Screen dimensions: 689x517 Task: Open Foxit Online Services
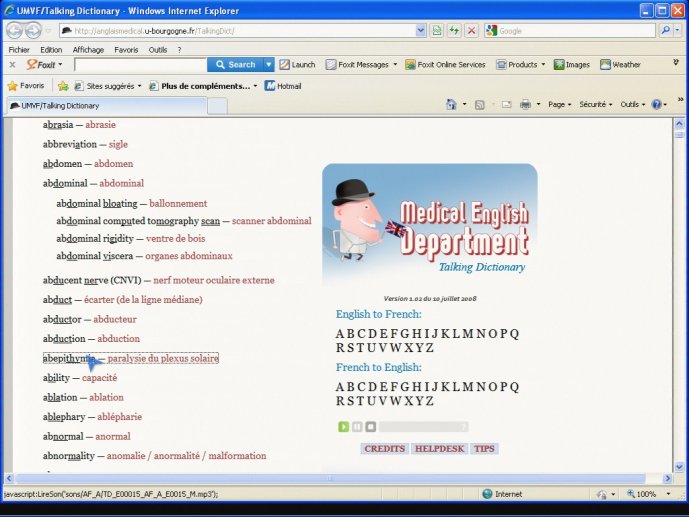click(445, 65)
